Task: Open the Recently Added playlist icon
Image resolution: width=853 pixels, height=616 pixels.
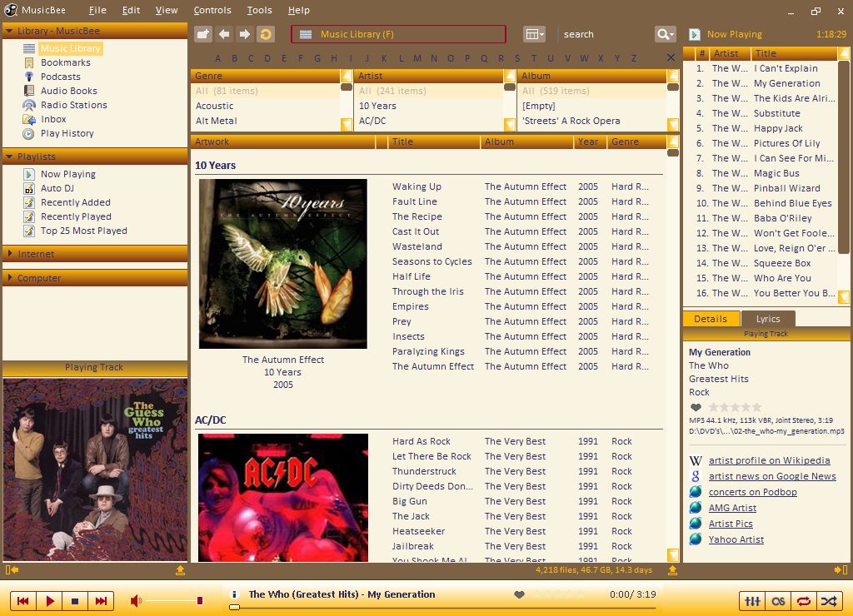Action: click(29, 202)
